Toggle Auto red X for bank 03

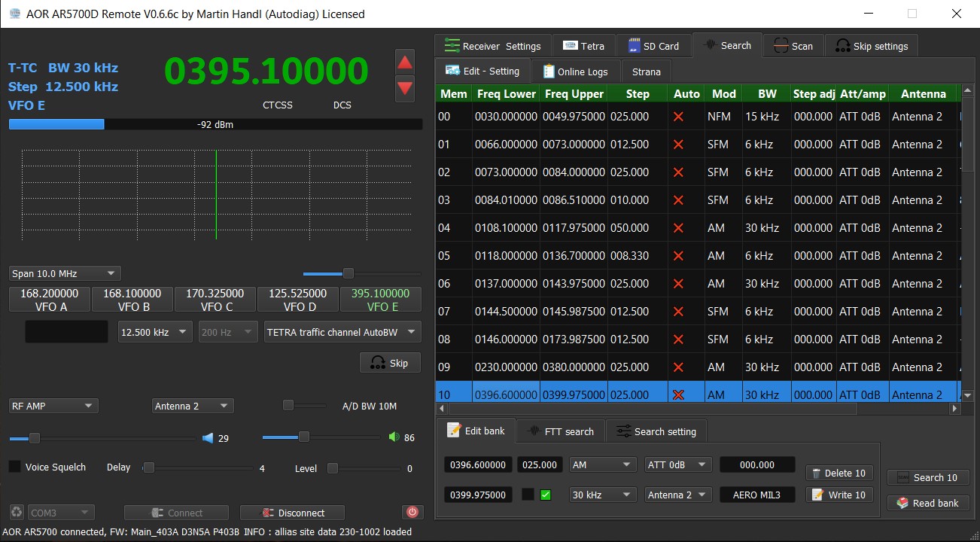[678, 200]
